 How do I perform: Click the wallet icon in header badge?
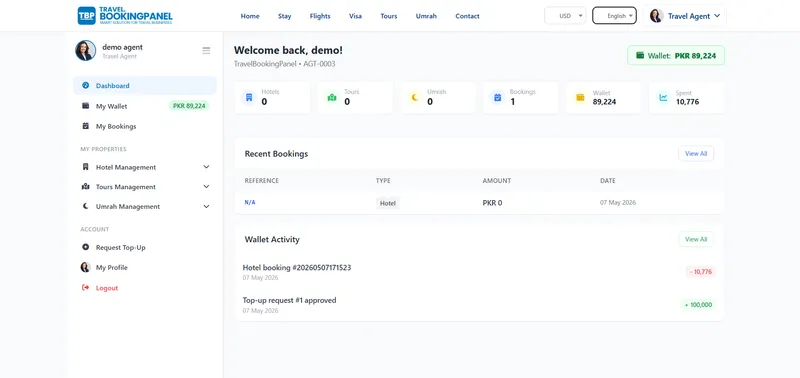point(640,55)
